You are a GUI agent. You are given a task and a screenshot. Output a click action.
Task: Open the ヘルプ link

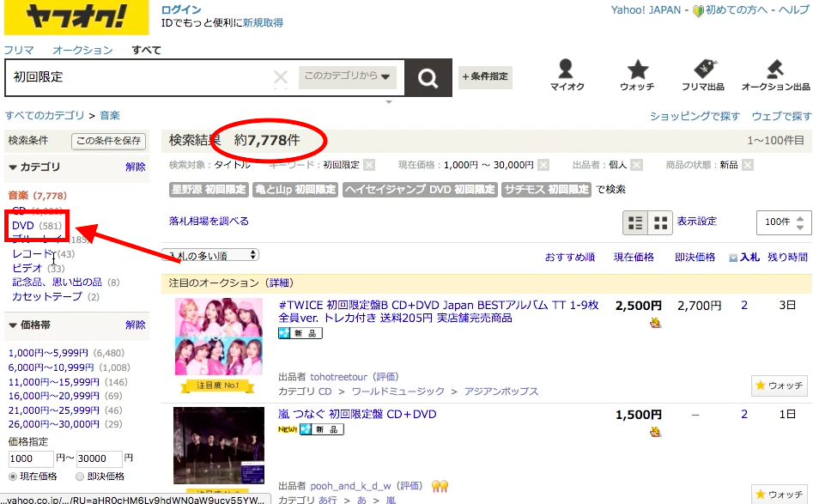click(x=794, y=9)
